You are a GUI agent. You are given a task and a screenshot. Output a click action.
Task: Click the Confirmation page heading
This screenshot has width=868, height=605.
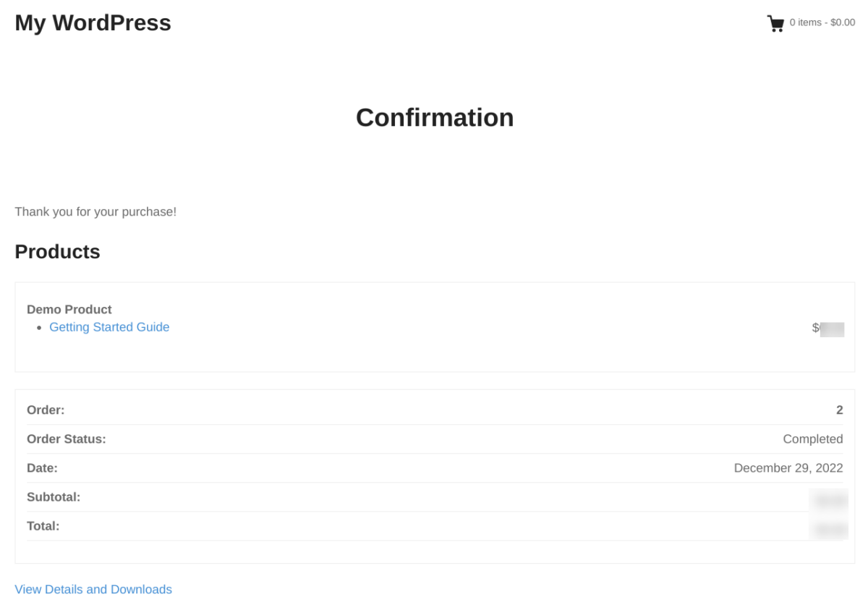pos(434,117)
